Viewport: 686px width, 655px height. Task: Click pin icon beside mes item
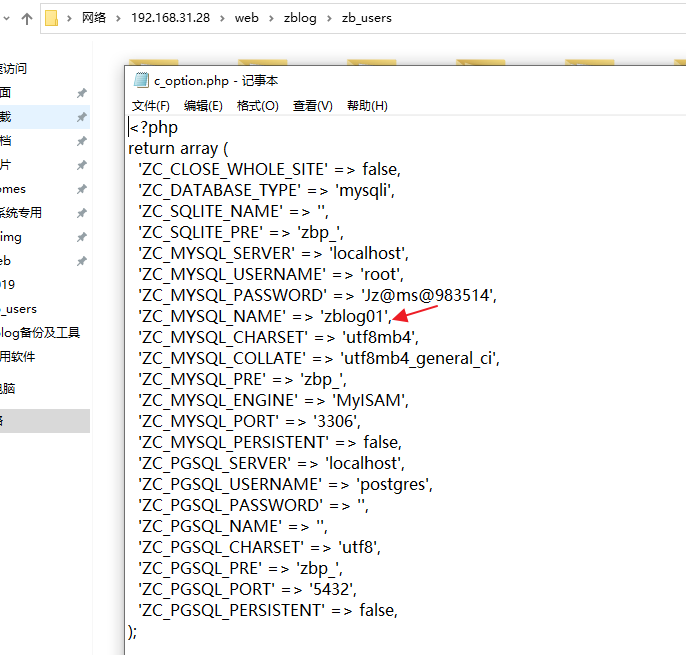pos(82,189)
